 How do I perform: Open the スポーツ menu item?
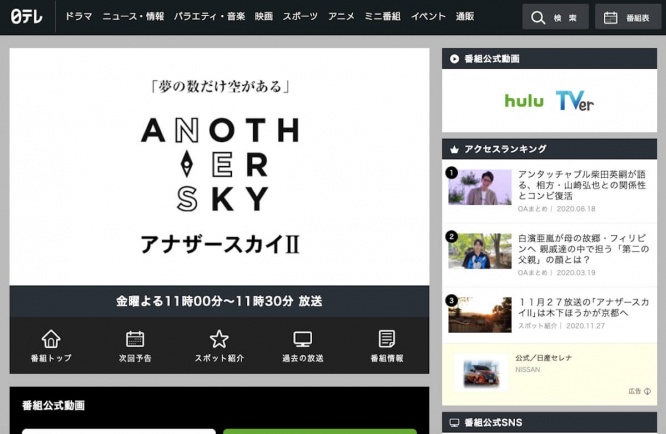300,17
